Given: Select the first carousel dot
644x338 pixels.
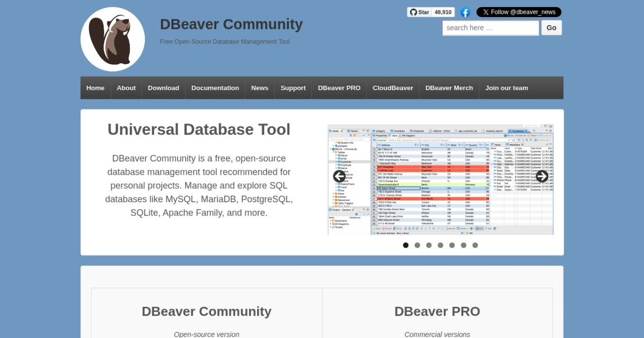Looking at the screenshot, I should click(x=406, y=245).
